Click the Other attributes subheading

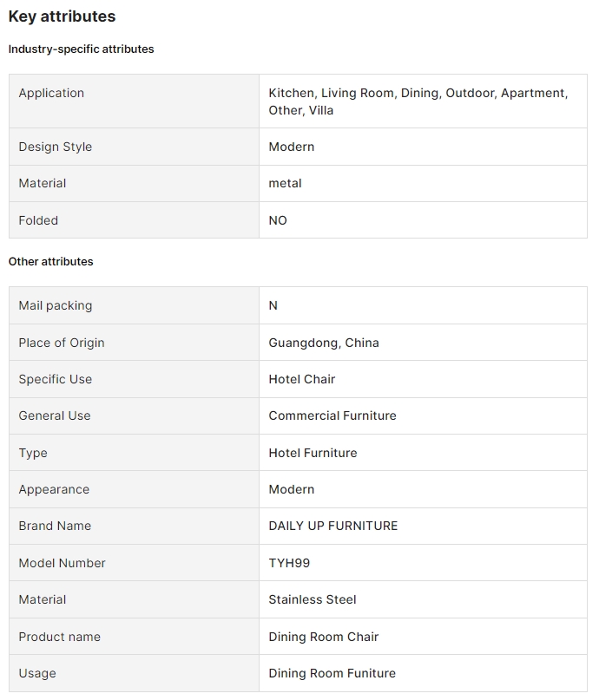pos(50,261)
